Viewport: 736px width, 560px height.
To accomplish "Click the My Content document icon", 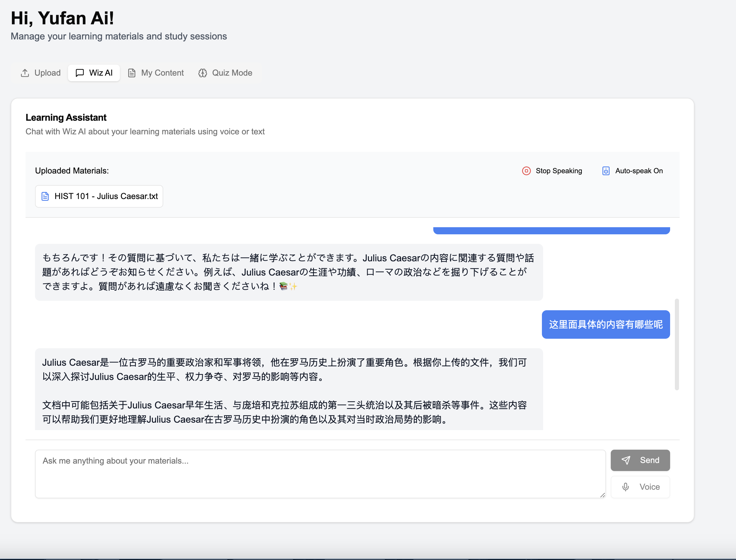I will point(132,73).
